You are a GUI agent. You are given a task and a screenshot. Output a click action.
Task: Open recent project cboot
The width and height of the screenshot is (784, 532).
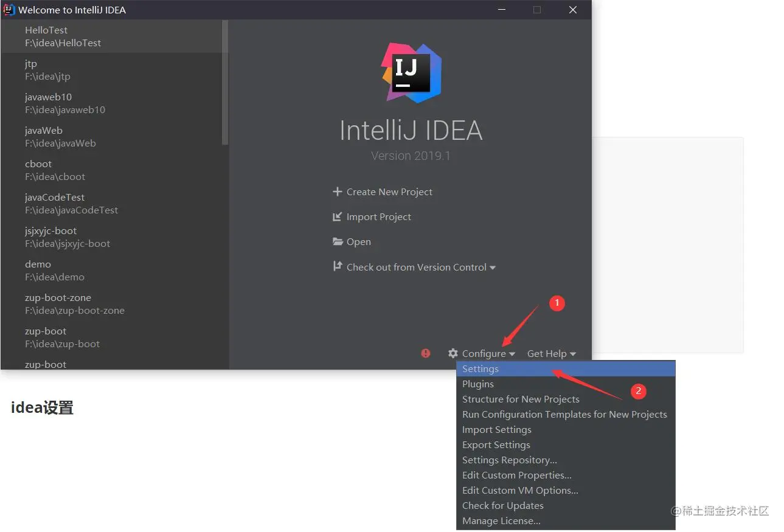111,170
